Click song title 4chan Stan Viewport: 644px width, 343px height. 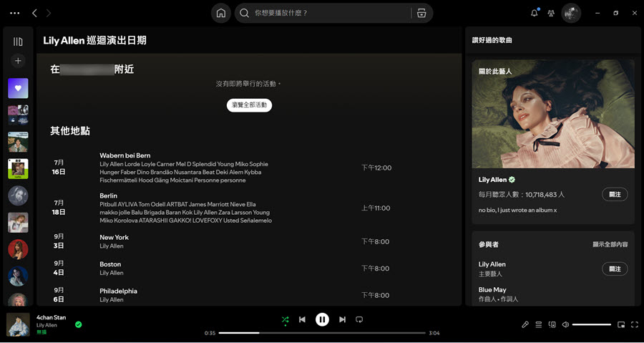pos(51,317)
